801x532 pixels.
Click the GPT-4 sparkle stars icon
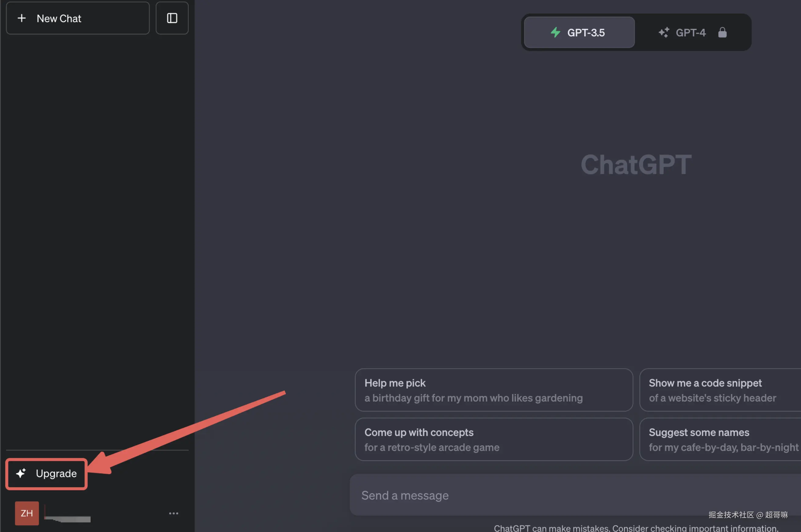click(x=664, y=33)
